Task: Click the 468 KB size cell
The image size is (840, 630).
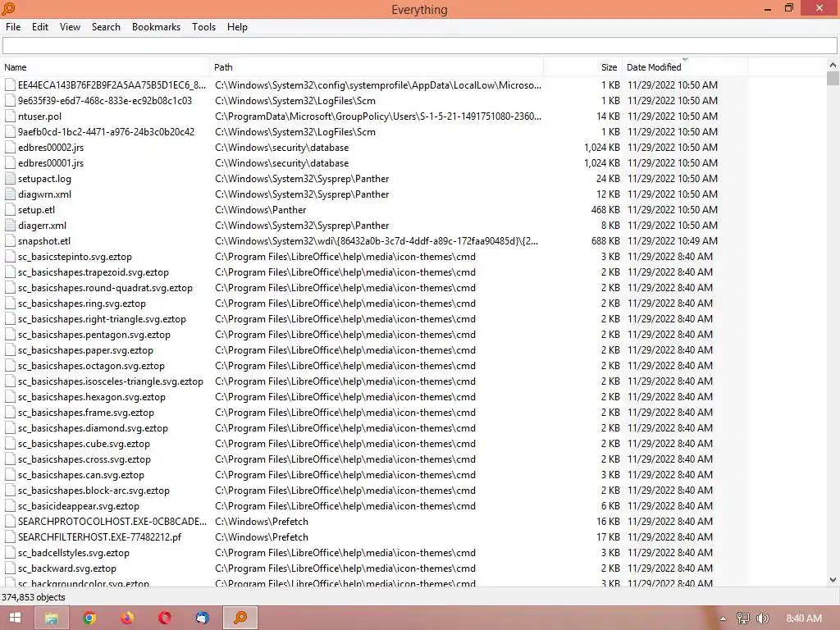Action: click(x=605, y=209)
